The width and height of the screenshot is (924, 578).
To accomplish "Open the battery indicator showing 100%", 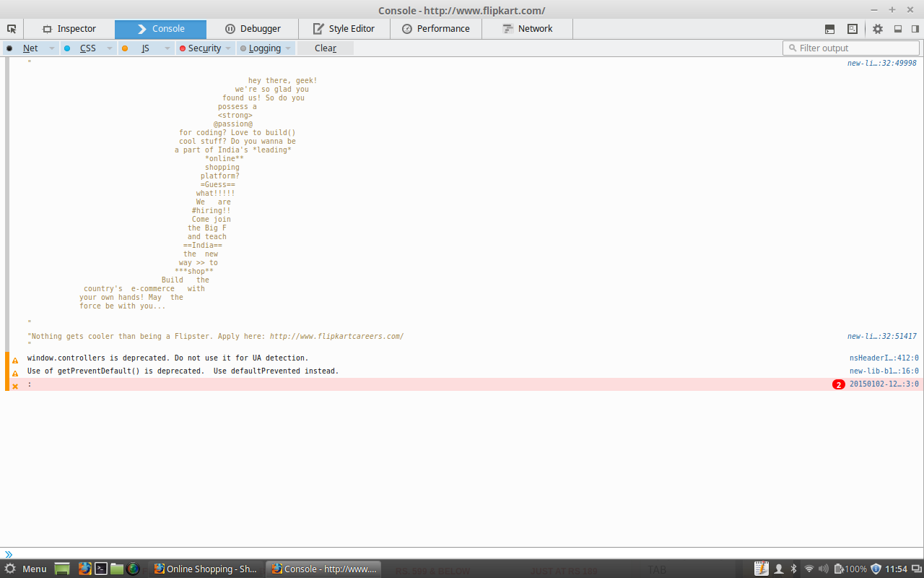I will (x=850, y=569).
